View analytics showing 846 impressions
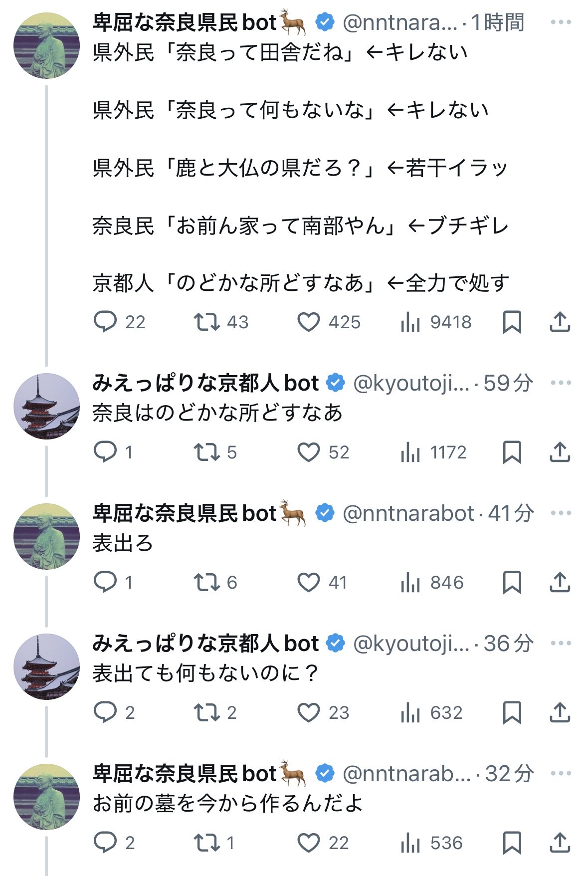Screen dimensions: 588x876 click(x=410, y=583)
